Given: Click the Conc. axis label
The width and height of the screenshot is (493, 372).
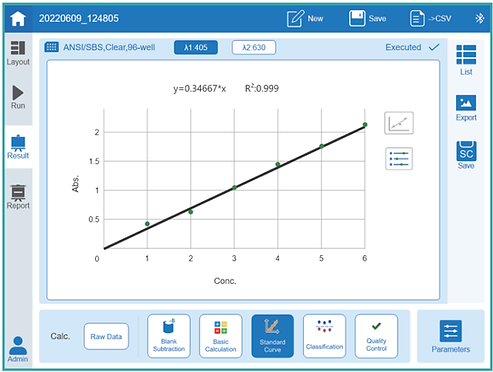Looking at the screenshot, I should tap(225, 281).
